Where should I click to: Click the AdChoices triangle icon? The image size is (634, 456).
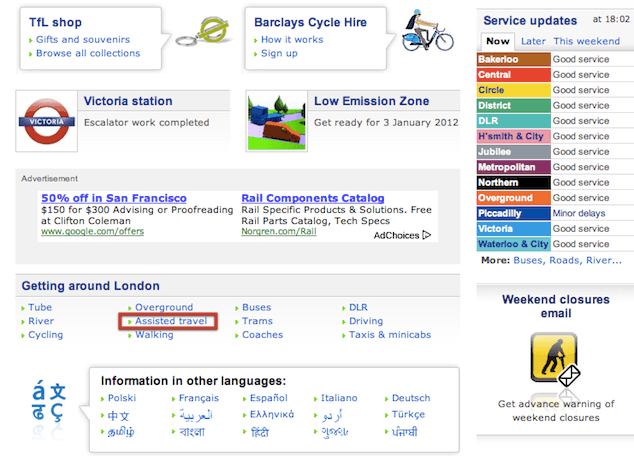[427, 235]
